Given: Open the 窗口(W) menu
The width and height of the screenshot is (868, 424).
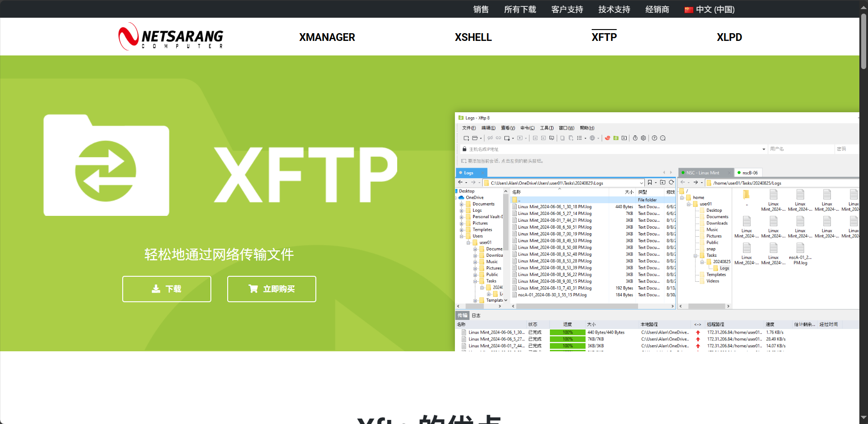Looking at the screenshot, I should click(x=567, y=128).
